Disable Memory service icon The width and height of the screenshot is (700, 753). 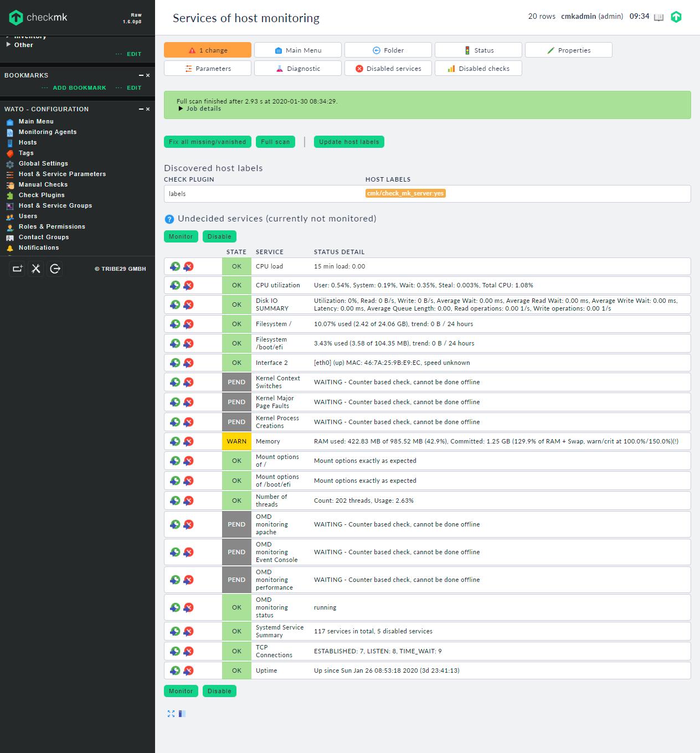188,441
